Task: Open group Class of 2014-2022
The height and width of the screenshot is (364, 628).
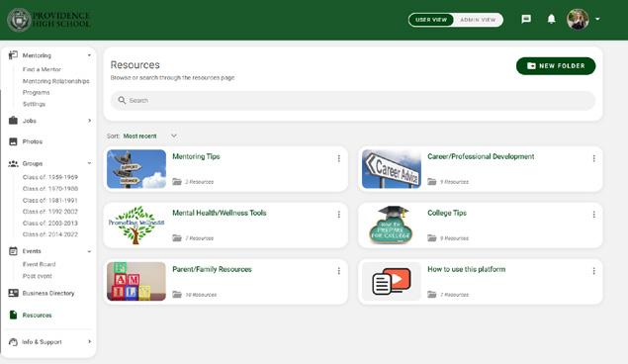Action: click(50, 234)
